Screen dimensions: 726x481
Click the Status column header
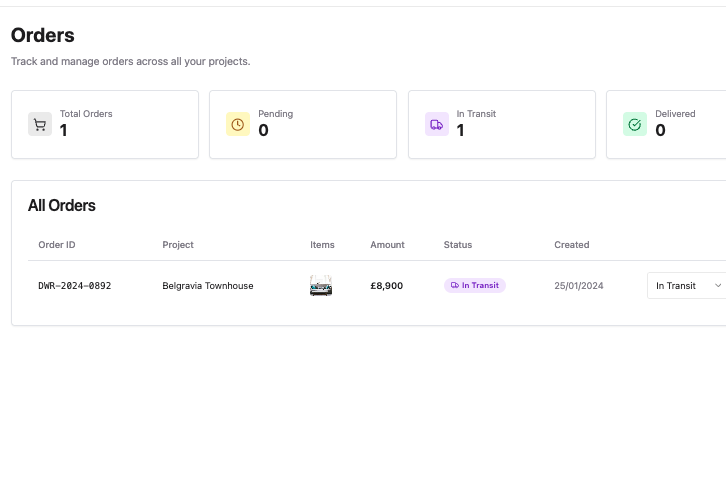point(458,245)
